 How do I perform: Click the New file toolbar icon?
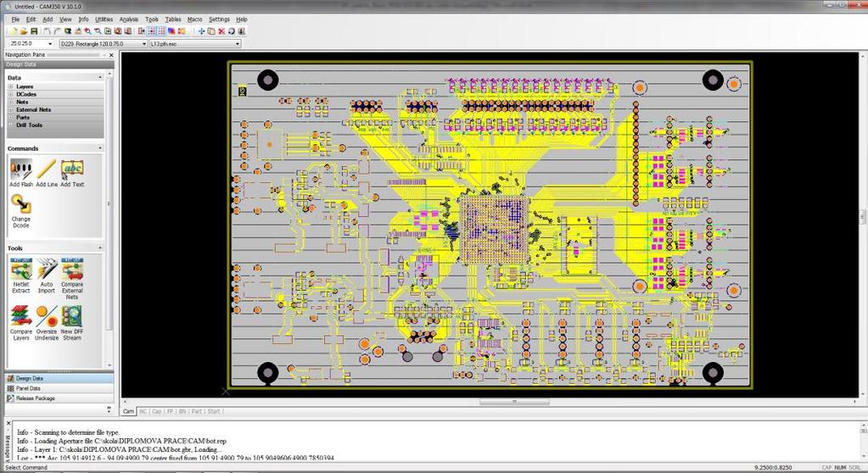tap(14, 31)
